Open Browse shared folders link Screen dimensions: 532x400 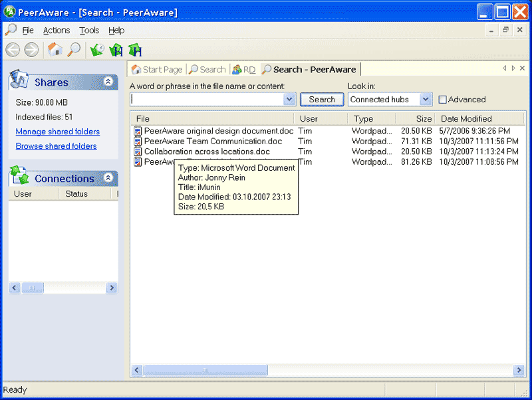coord(57,146)
